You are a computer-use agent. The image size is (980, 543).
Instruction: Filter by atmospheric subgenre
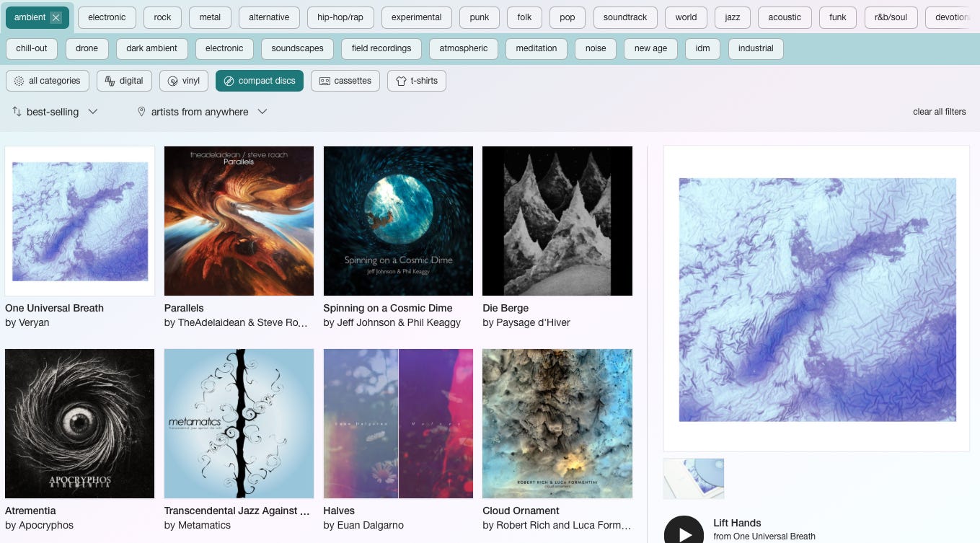click(x=464, y=48)
